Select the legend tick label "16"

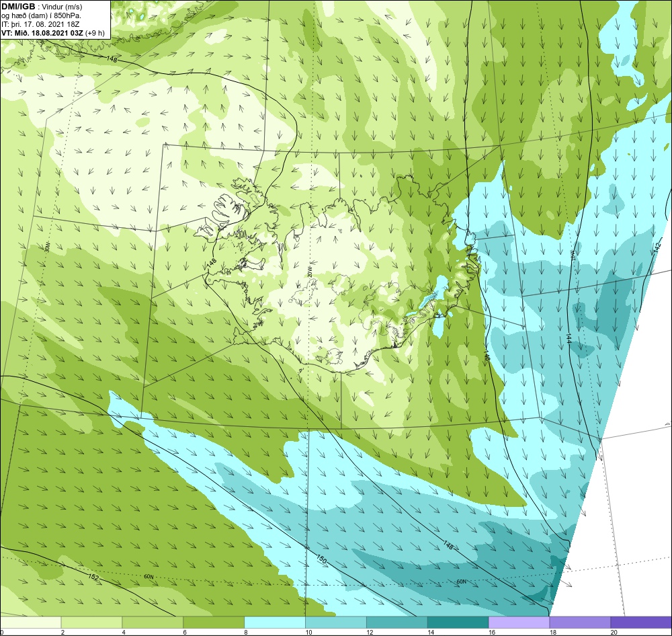click(492, 632)
